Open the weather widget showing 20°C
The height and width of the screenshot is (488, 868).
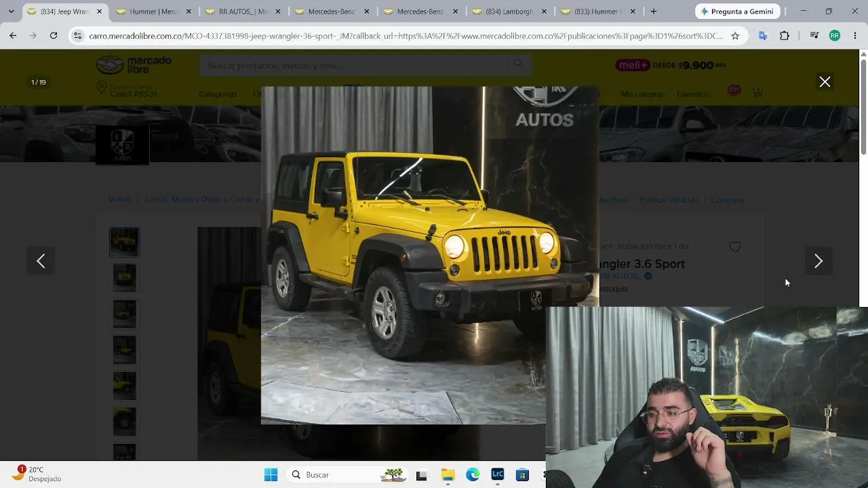38,474
